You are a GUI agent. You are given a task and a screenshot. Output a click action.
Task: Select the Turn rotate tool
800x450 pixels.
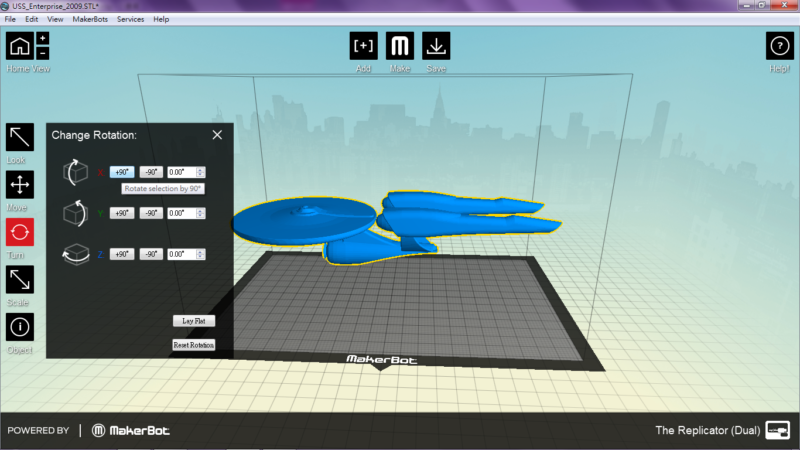coord(20,232)
